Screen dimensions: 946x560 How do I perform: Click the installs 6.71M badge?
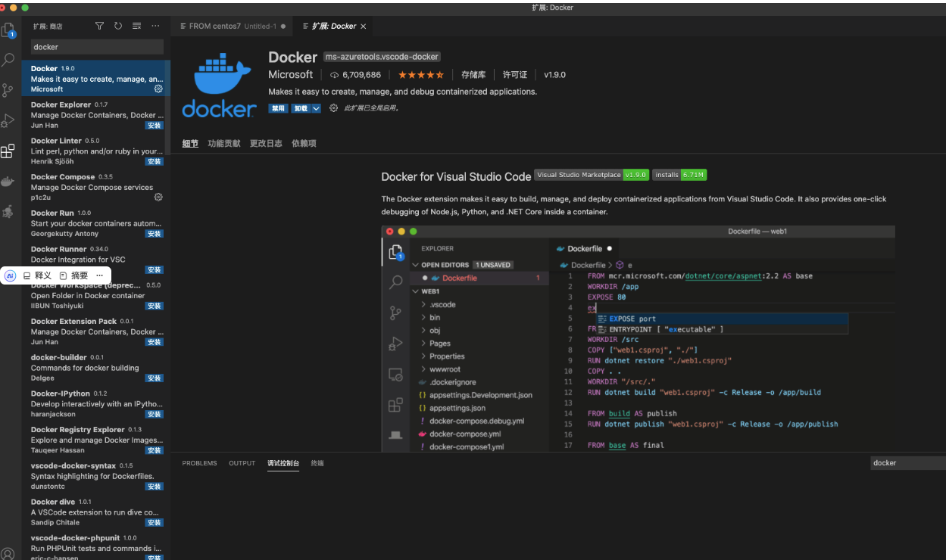679,175
